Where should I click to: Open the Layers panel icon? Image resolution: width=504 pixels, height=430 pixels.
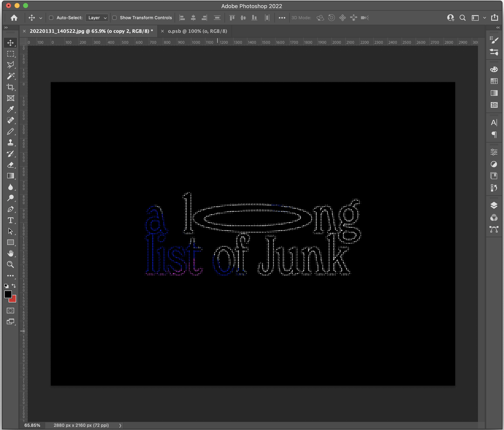click(494, 206)
